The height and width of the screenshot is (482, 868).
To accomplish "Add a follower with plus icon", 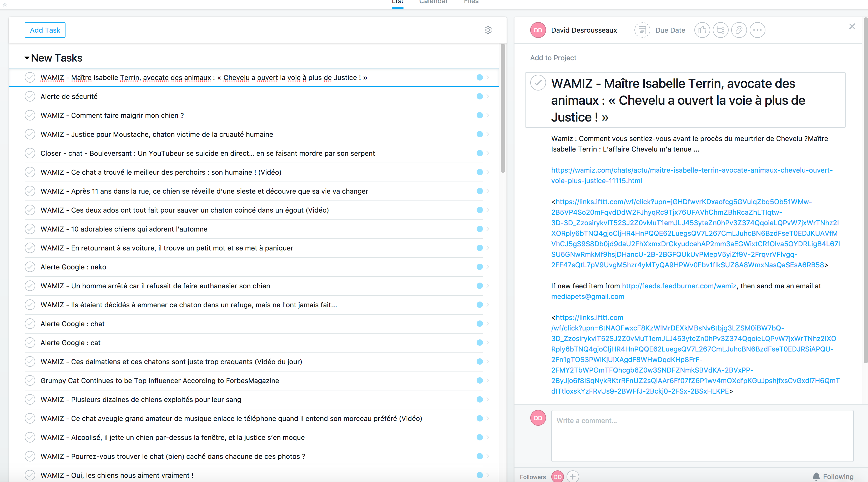I will (x=573, y=477).
